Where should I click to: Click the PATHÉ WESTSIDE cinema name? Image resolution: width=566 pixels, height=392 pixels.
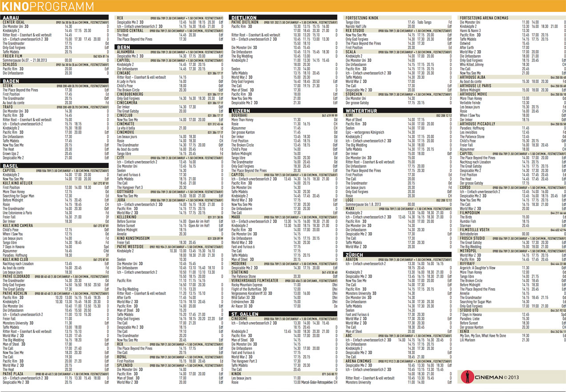point(130,246)
